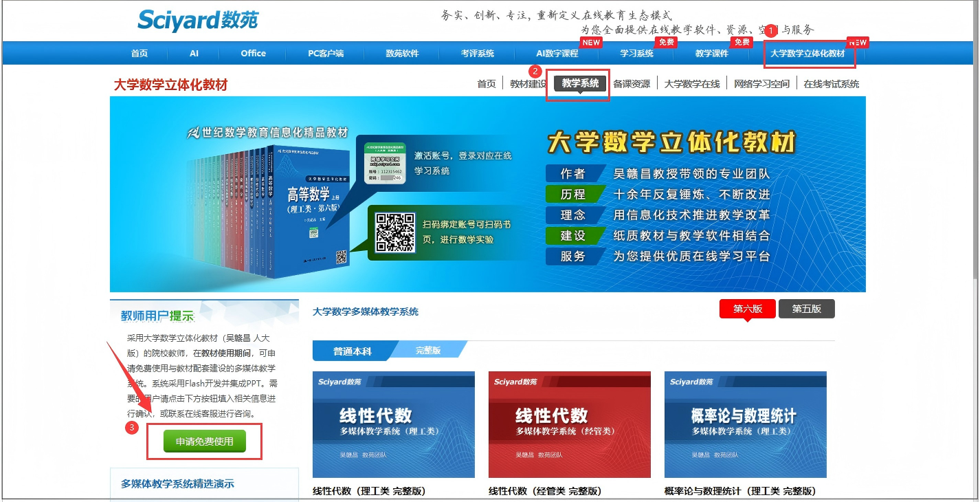
Task: Click 首页 in the sub-navigation row
Action: point(487,84)
